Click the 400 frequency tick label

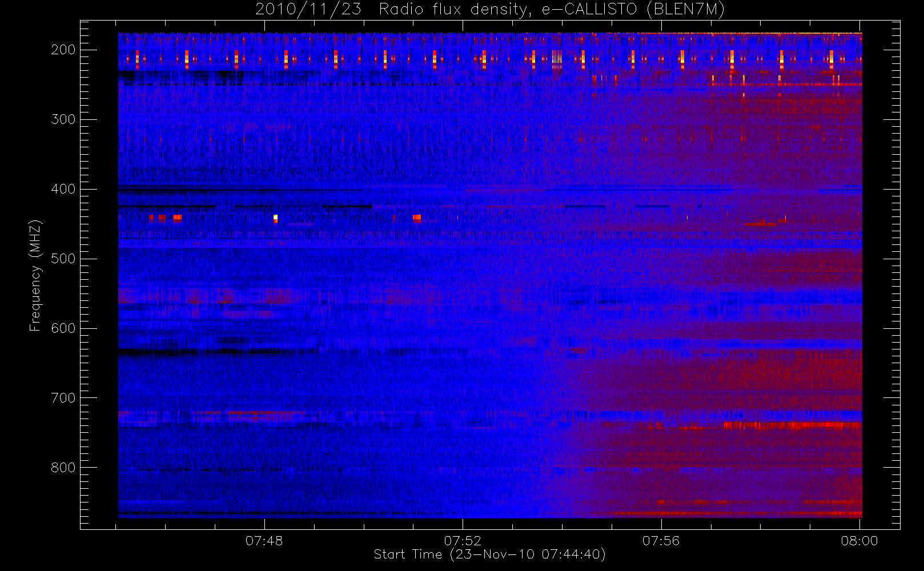point(63,189)
